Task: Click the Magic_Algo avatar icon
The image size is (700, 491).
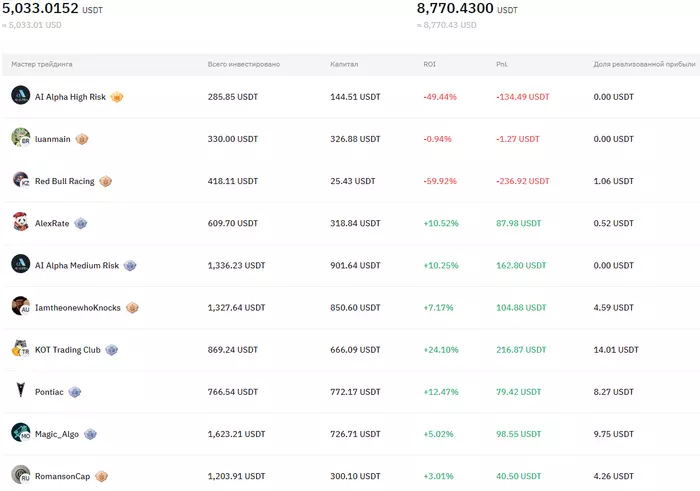Action: [21, 433]
